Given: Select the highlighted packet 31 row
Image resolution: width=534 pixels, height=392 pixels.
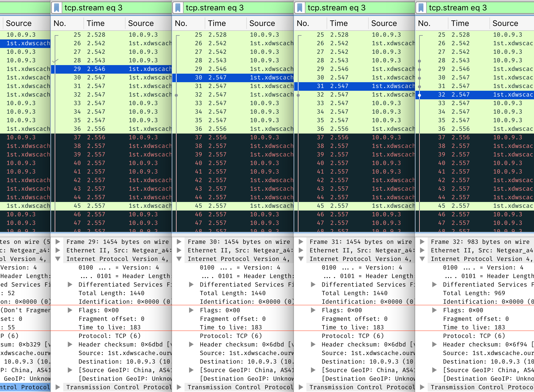Looking at the screenshot, I should (354, 86).
